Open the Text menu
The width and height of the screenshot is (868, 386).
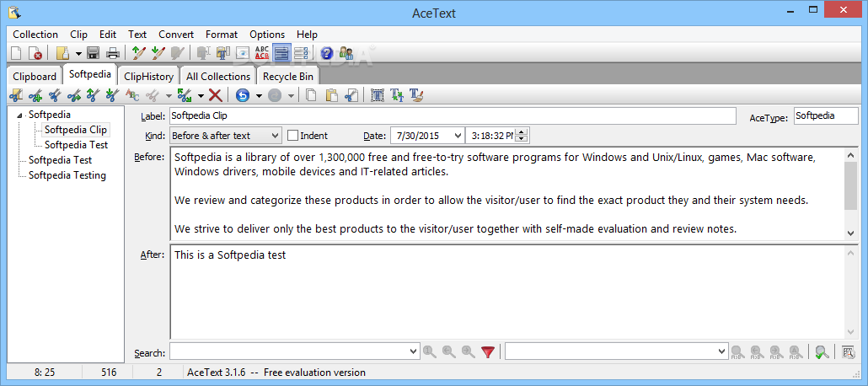click(137, 35)
